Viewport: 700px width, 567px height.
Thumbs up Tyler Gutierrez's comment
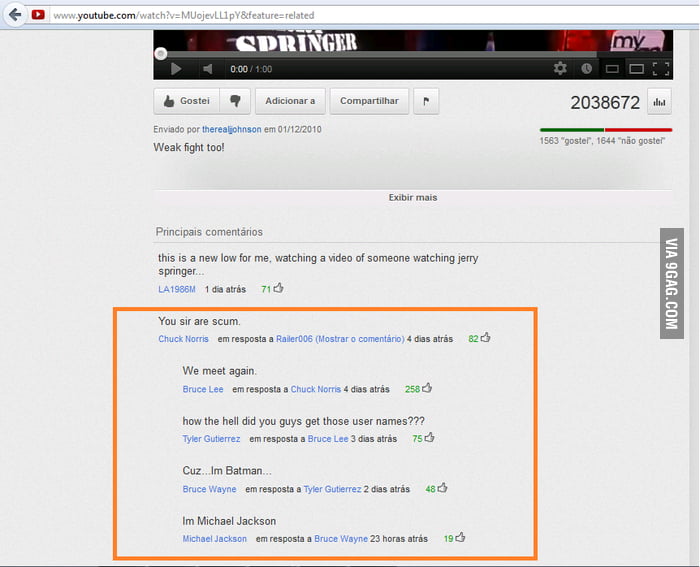click(429, 438)
